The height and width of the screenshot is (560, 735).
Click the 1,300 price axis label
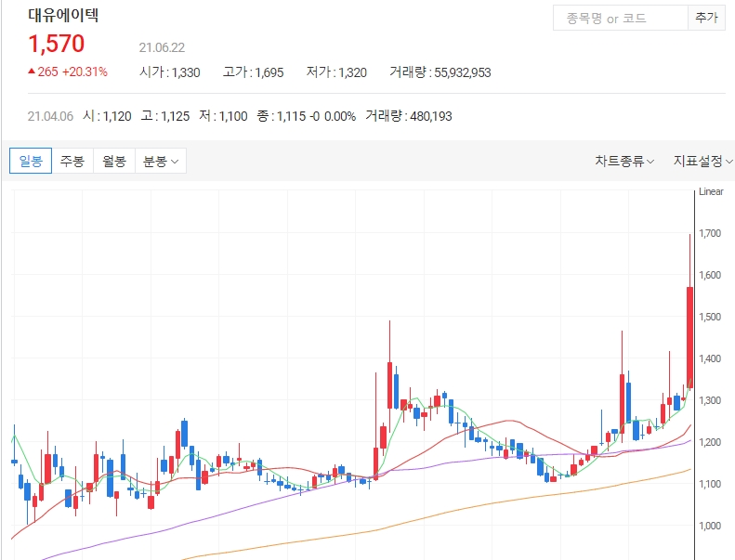point(710,400)
